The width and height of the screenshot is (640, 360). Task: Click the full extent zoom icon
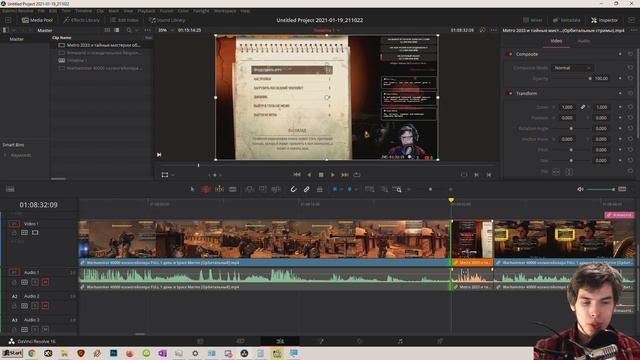[370, 189]
